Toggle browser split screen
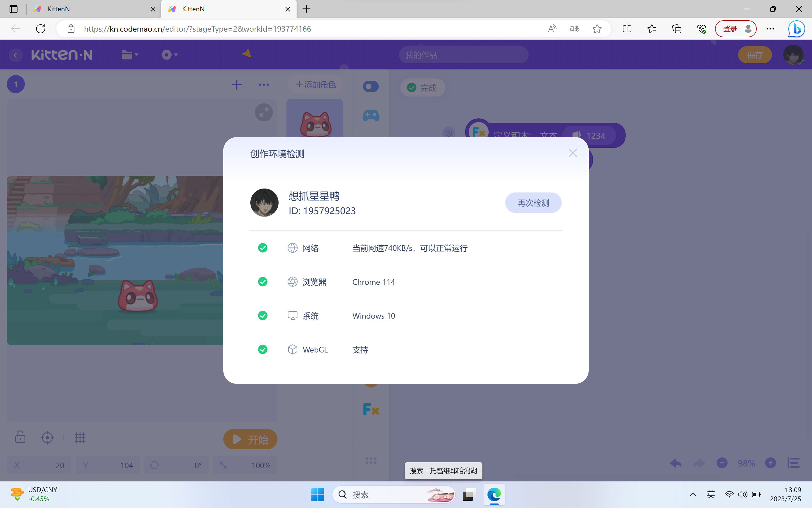The height and width of the screenshot is (508, 812). click(627, 29)
